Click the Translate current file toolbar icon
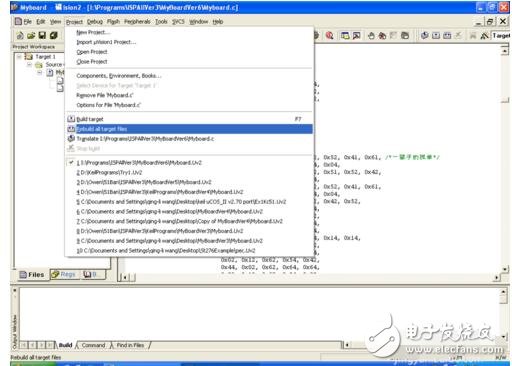Image resolution: width=512 pixels, height=366 pixels. point(425,35)
